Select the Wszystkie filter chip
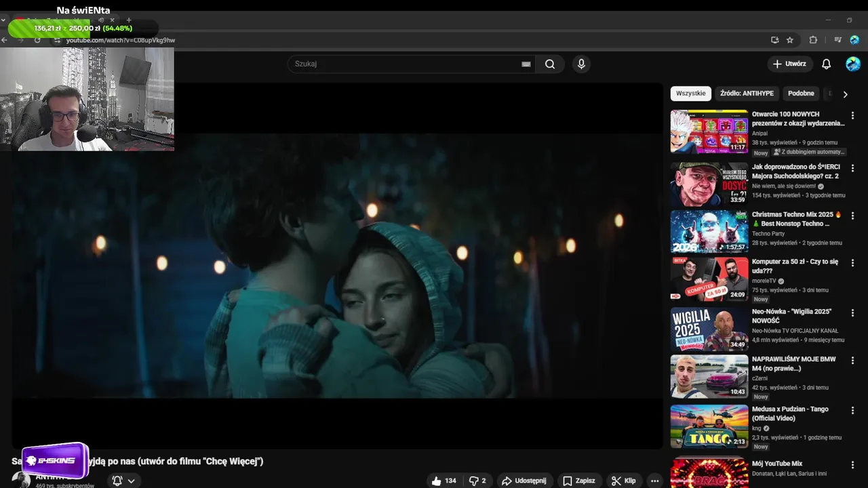Viewport: 868px width, 488px height. 690,94
